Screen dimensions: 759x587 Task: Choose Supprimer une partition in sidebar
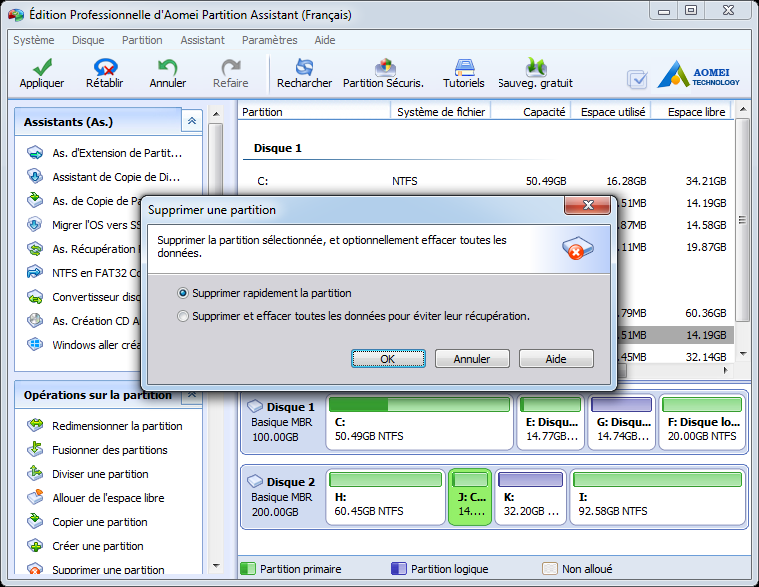point(95,569)
